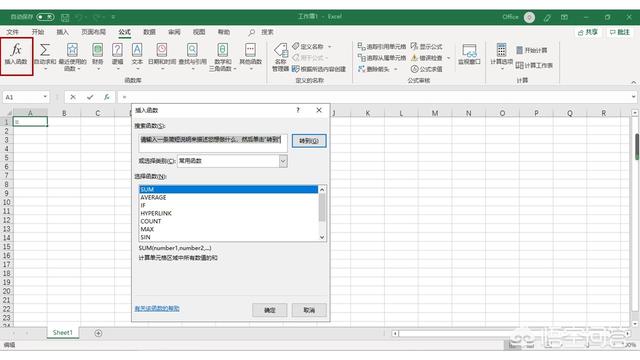Image resolution: width=640 pixels, height=360 pixels.
Task: Open the 监视窗口 watch window
Action: pyautogui.click(x=469, y=55)
